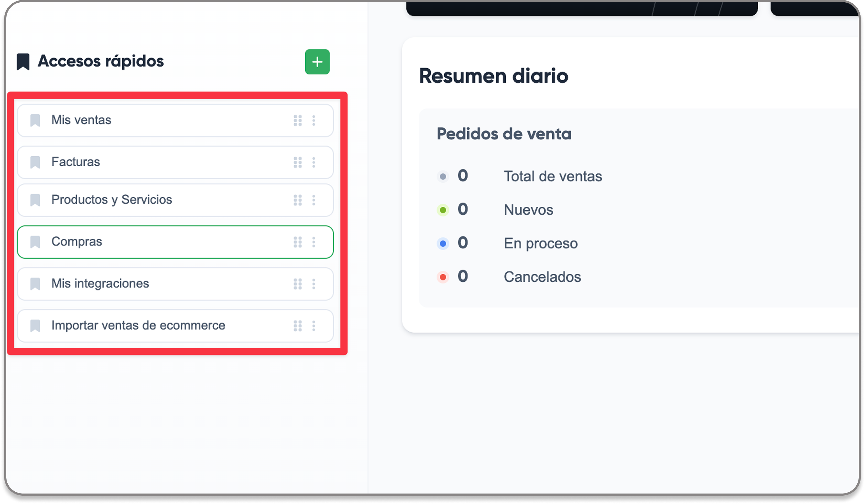Open options menu for Importar ventas de ecommerce
The image size is (865, 504).
click(x=314, y=326)
